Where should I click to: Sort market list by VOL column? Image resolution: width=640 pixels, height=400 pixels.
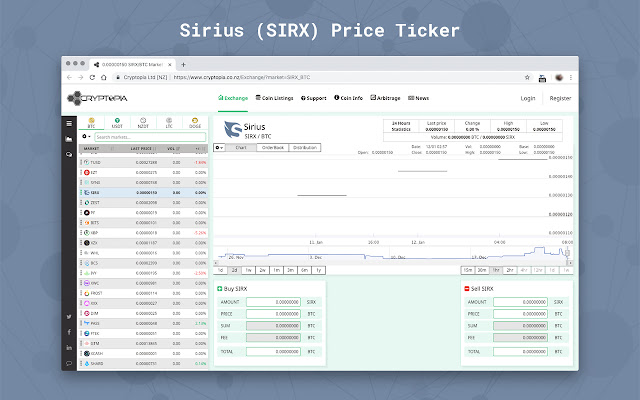[x=173, y=149]
